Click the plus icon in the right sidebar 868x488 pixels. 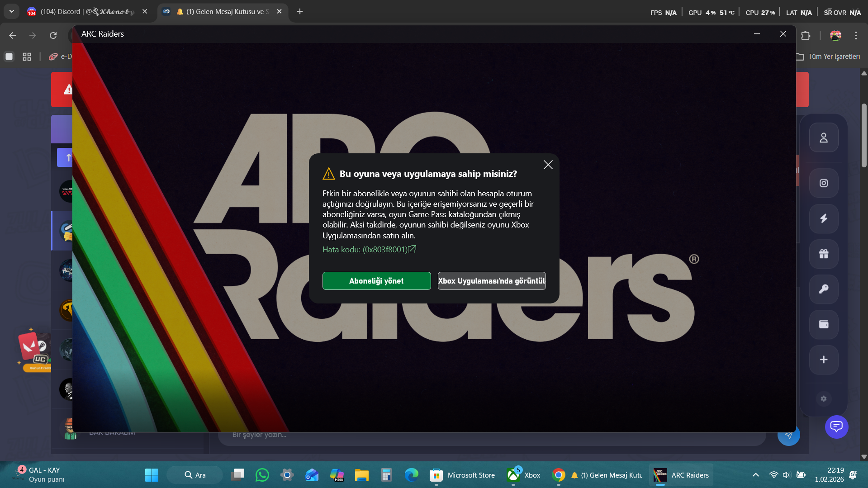[x=824, y=360]
